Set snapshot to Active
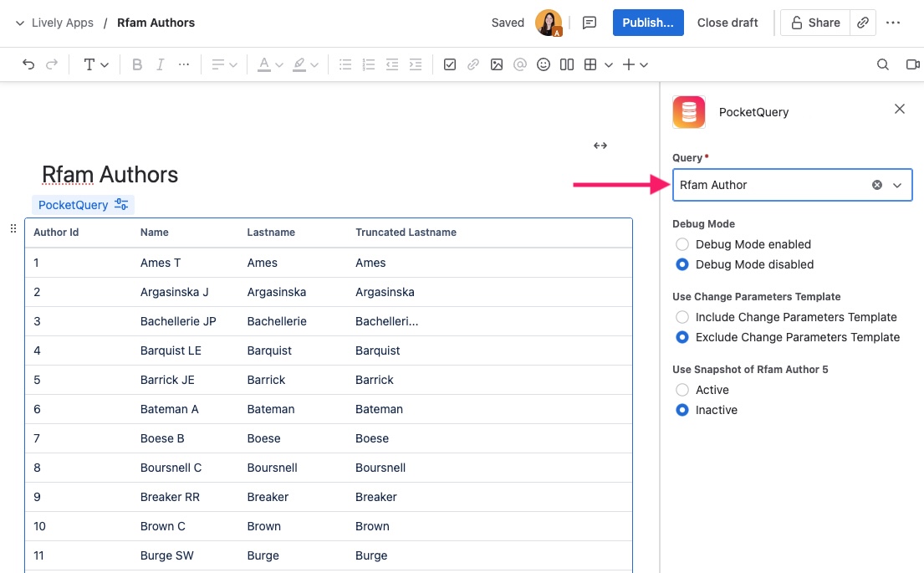This screenshot has height=573, width=924. click(682, 390)
